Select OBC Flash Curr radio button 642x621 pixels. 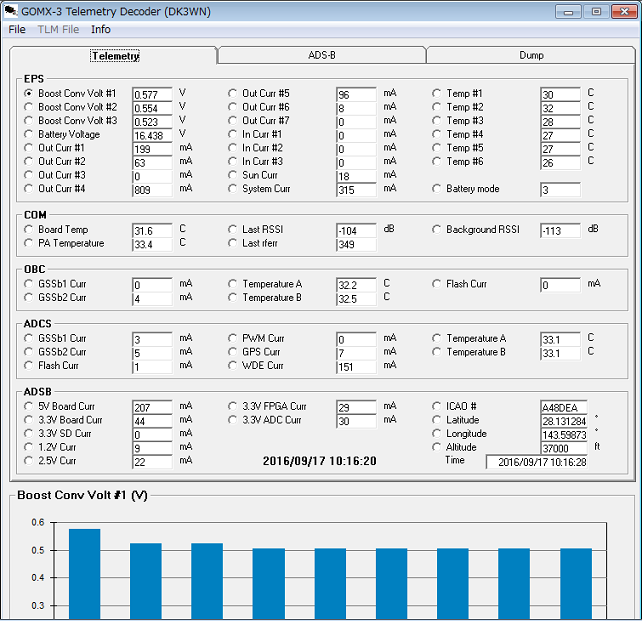pyautogui.click(x=436, y=284)
